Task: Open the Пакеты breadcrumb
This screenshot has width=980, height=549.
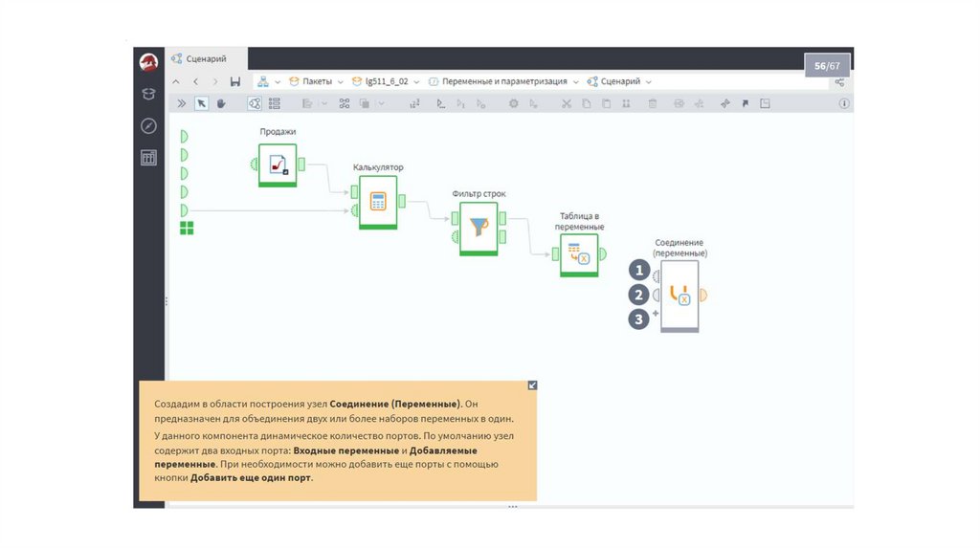Action: (x=311, y=82)
